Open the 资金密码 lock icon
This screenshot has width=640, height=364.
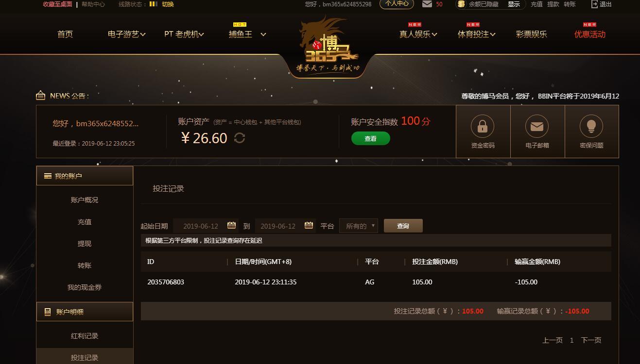[x=483, y=127]
